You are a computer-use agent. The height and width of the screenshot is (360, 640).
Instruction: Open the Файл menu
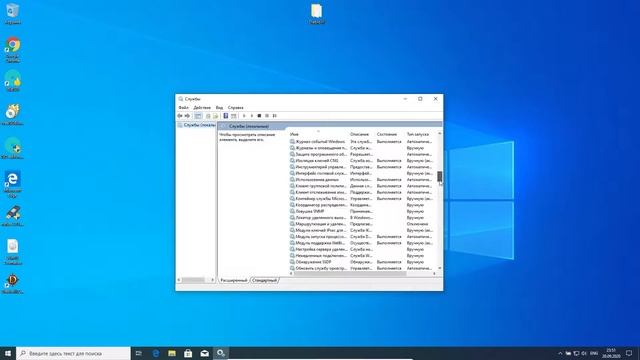coord(184,107)
